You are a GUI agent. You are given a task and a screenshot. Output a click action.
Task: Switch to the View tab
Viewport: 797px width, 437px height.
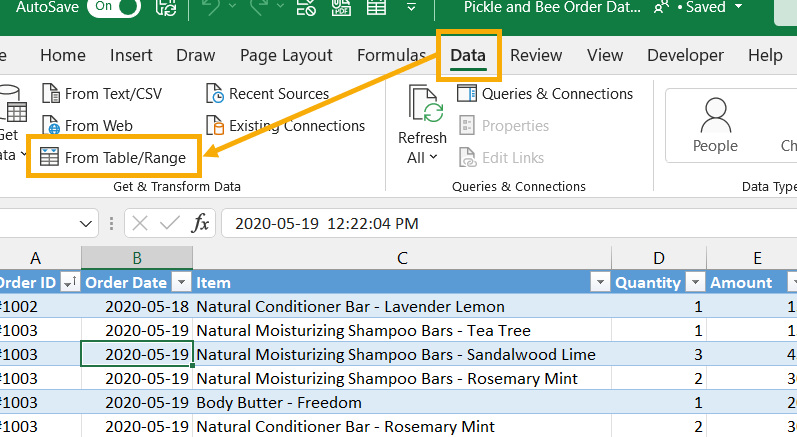605,55
